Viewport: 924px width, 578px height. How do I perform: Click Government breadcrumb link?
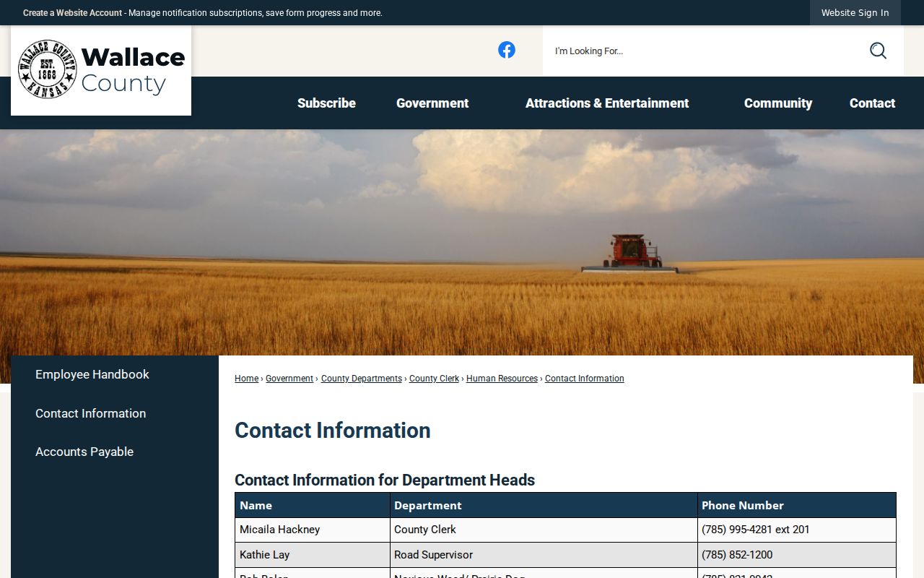click(x=289, y=379)
